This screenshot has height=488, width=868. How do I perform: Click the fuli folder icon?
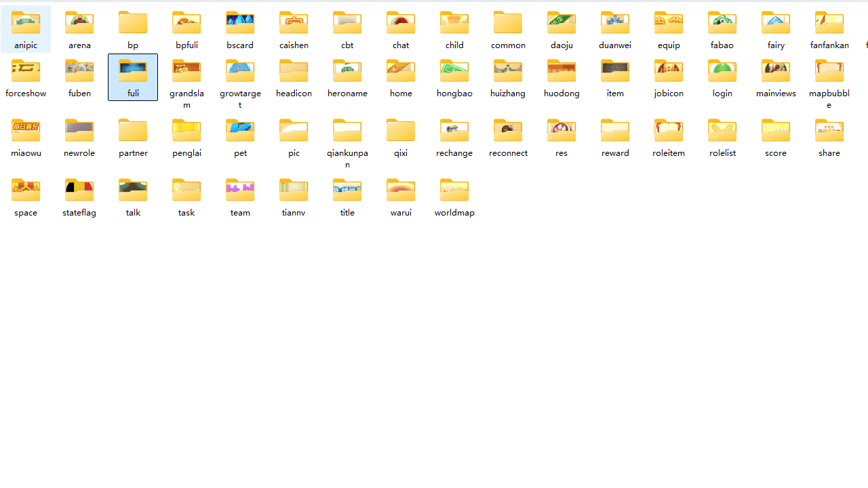click(x=133, y=70)
